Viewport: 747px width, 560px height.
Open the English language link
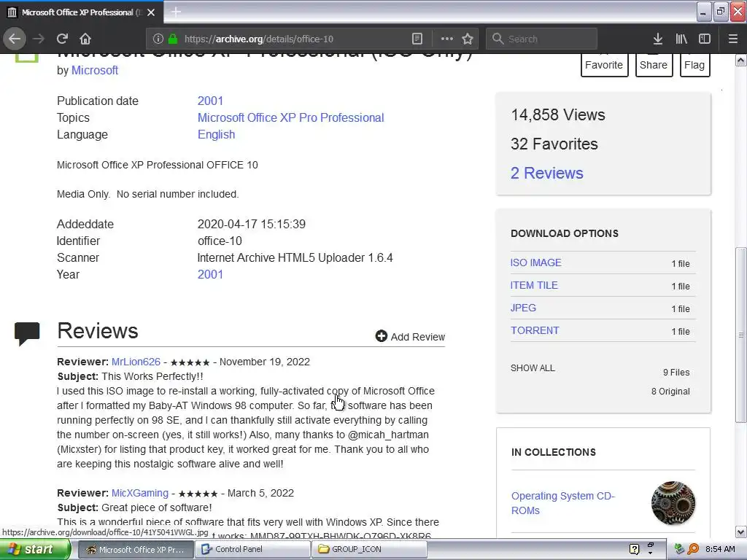pos(216,134)
